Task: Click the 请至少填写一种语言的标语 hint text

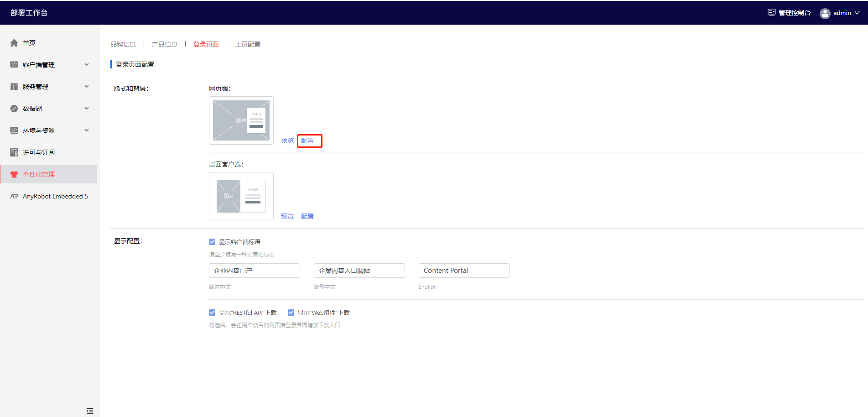Action: tap(242, 255)
